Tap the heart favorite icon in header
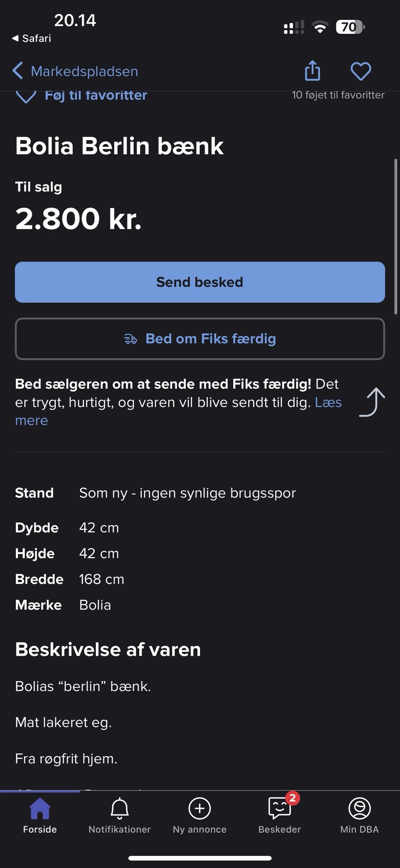The width and height of the screenshot is (400, 868). click(360, 71)
